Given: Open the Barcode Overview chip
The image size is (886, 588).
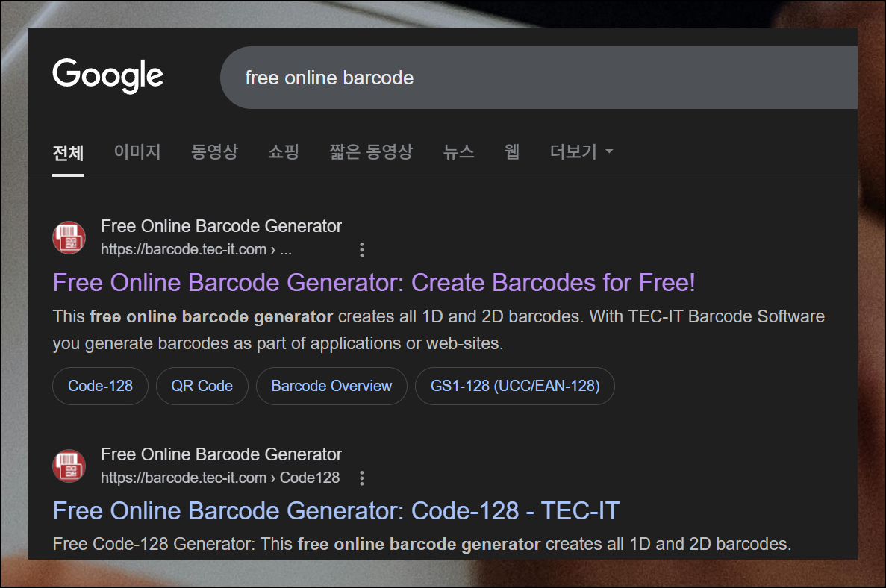Looking at the screenshot, I should click(331, 386).
